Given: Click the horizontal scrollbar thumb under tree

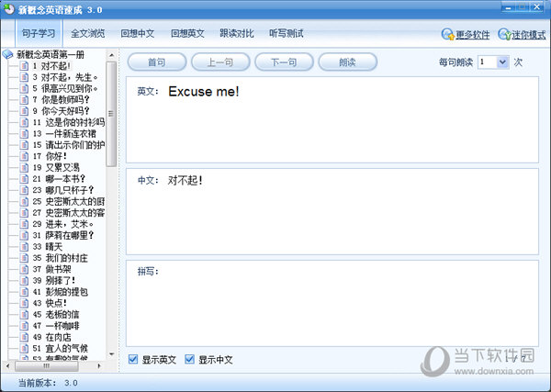Looking at the screenshot, I should 47,366.
